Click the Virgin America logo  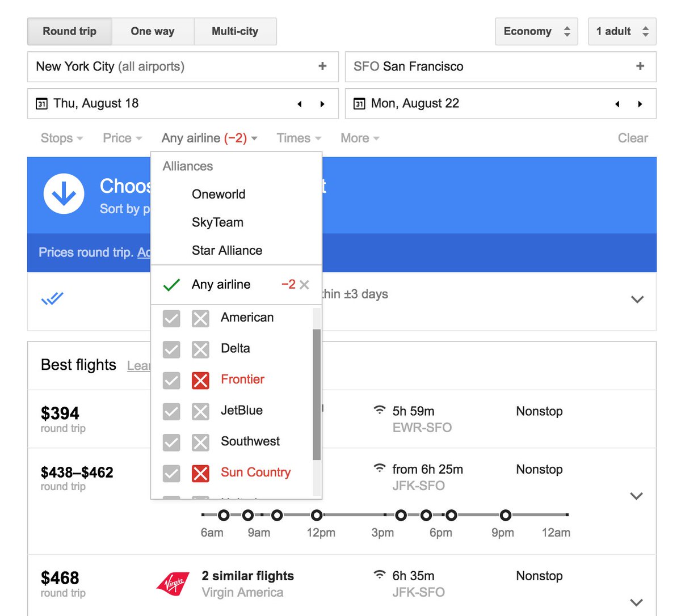(173, 584)
